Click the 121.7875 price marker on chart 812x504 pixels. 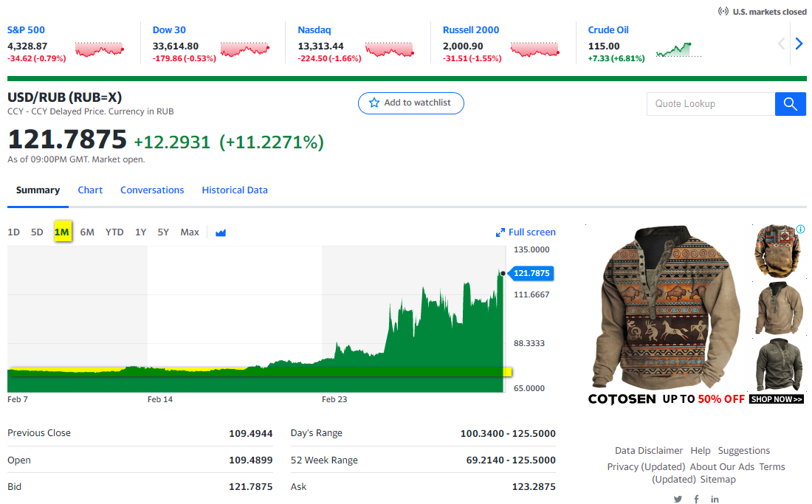(531, 273)
